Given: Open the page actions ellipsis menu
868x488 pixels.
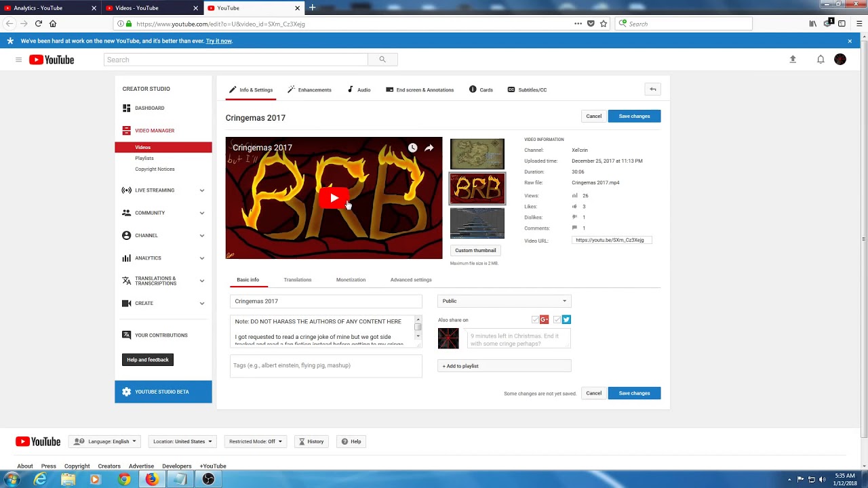Looking at the screenshot, I should [578, 24].
